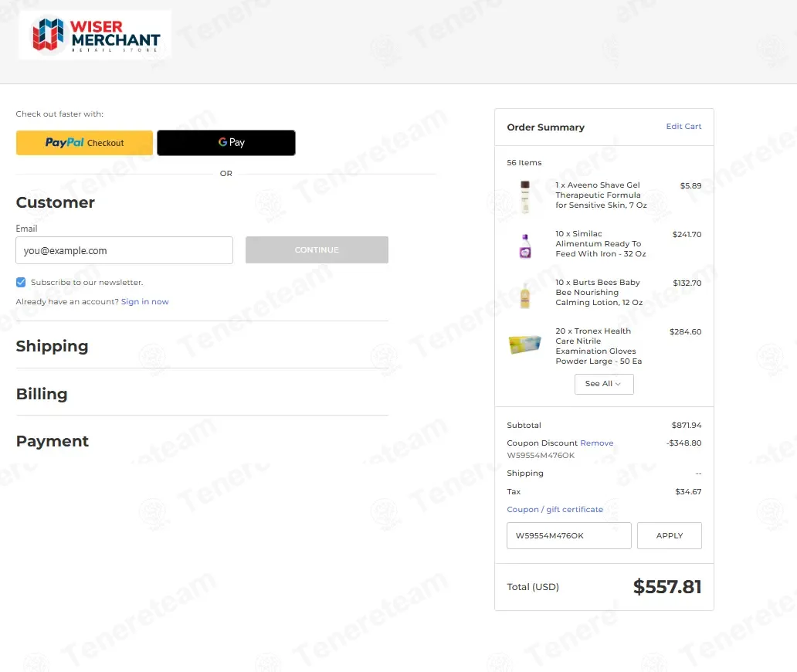Click the $34.67 tax amount

(688, 491)
